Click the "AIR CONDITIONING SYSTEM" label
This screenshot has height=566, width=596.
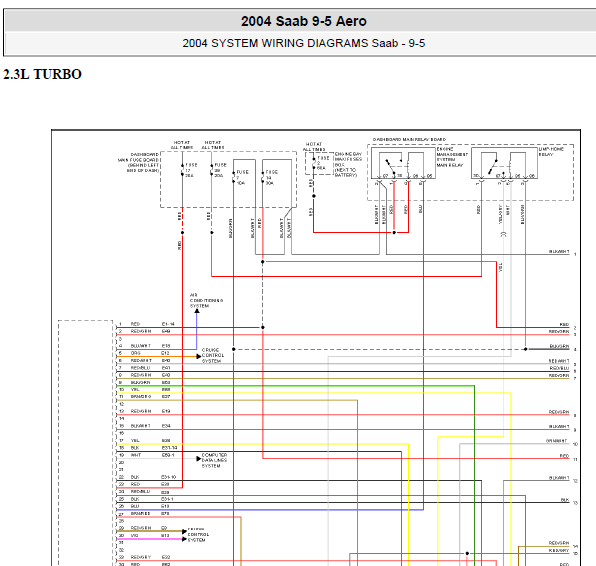pyautogui.click(x=206, y=300)
